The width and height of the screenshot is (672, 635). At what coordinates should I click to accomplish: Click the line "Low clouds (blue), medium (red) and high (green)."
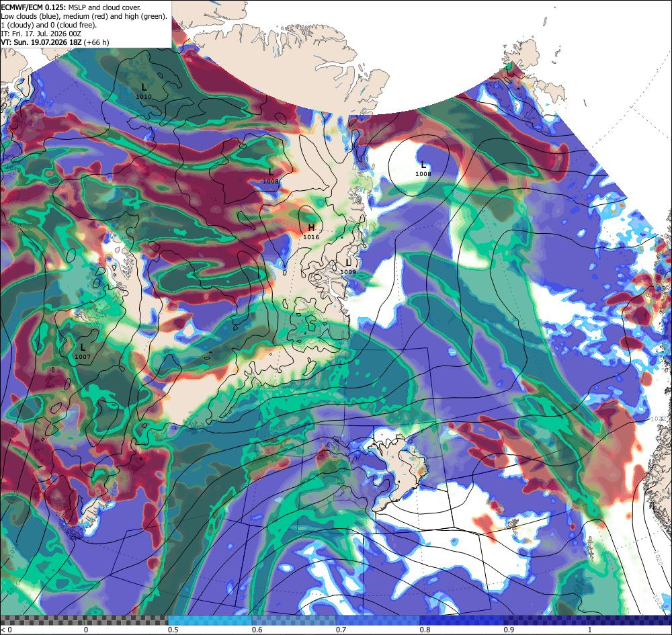click(x=84, y=16)
